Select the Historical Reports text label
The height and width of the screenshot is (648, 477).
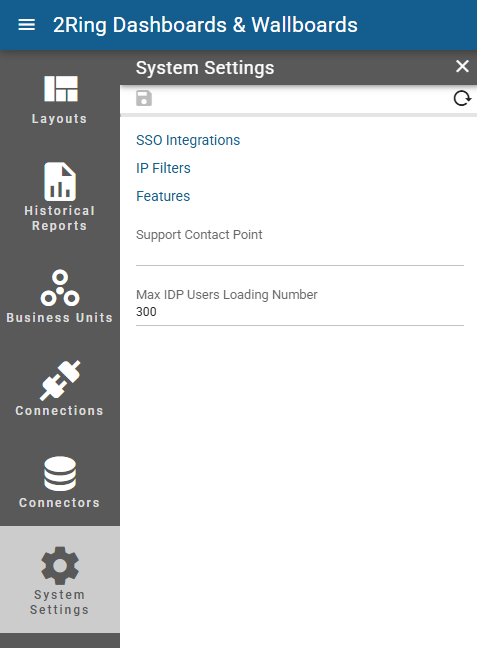click(x=60, y=218)
